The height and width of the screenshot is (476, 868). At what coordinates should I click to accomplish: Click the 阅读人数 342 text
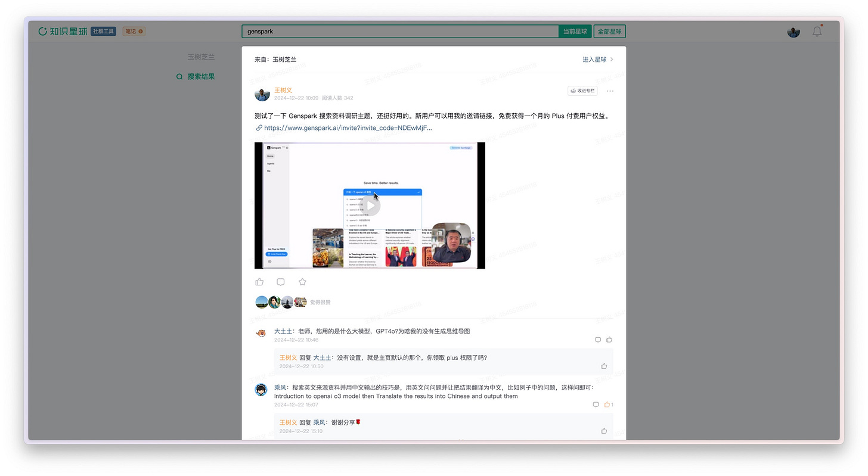337,98
